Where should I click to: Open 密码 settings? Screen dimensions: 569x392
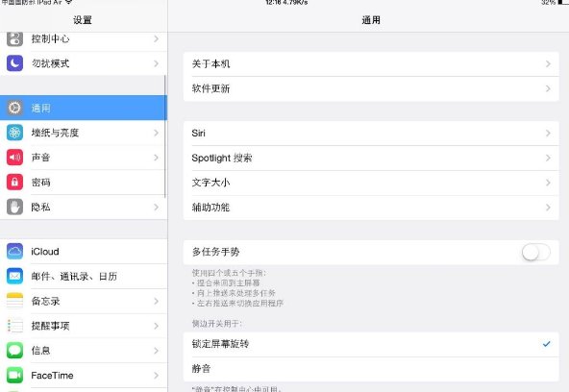pyautogui.click(x=84, y=182)
